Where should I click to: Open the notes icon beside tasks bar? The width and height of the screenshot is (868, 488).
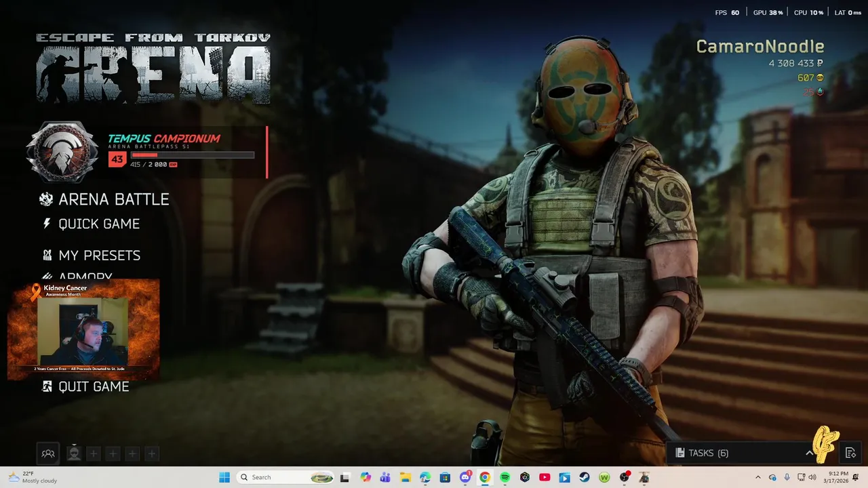850,453
